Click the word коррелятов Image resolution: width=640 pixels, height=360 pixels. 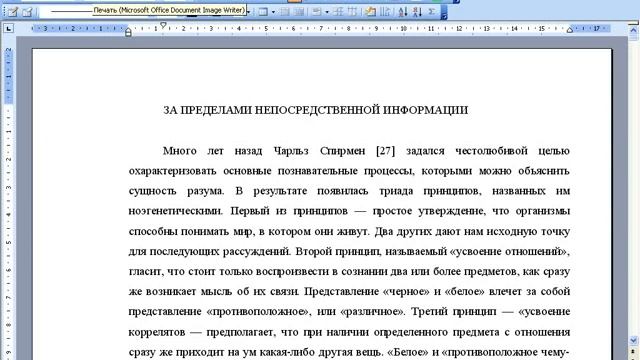pyautogui.click(x=157, y=332)
